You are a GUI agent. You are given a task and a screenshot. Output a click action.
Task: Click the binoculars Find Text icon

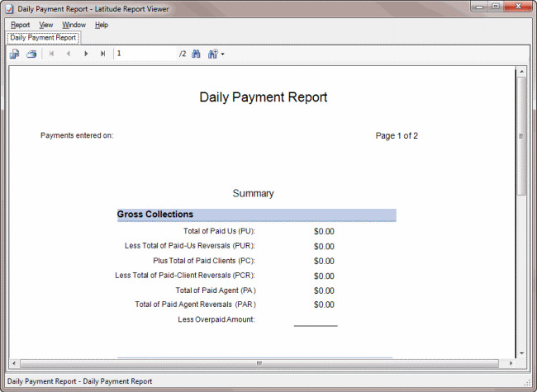[x=197, y=54]
